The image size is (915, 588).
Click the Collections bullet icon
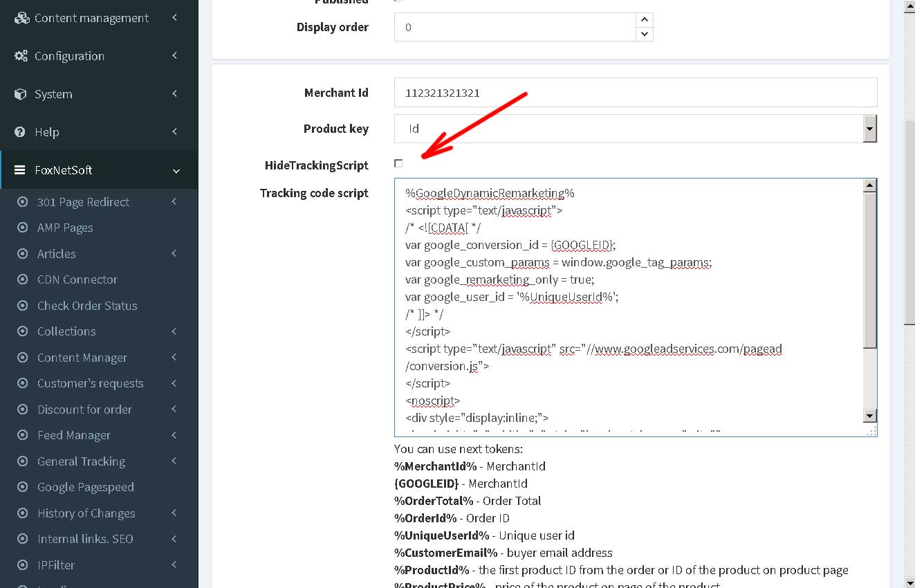[23, 331]
